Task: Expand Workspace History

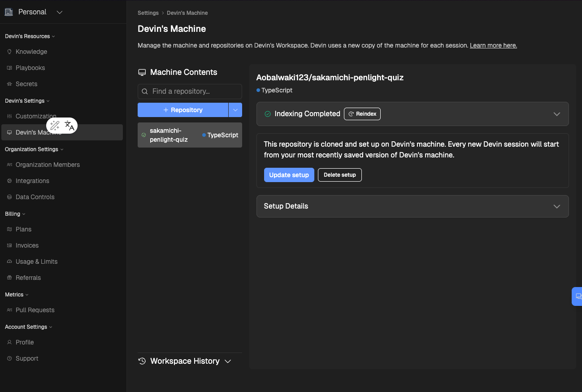Action: tap(190, 361)
